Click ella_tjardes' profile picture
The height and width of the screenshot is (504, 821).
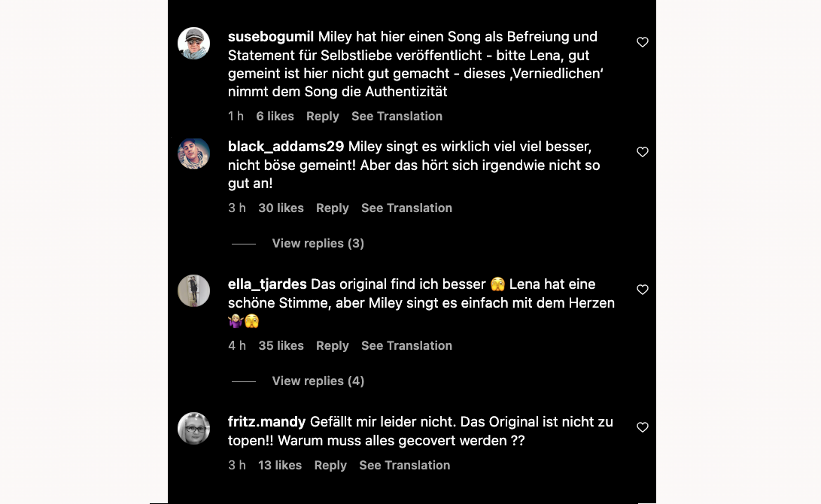point(193,290)
